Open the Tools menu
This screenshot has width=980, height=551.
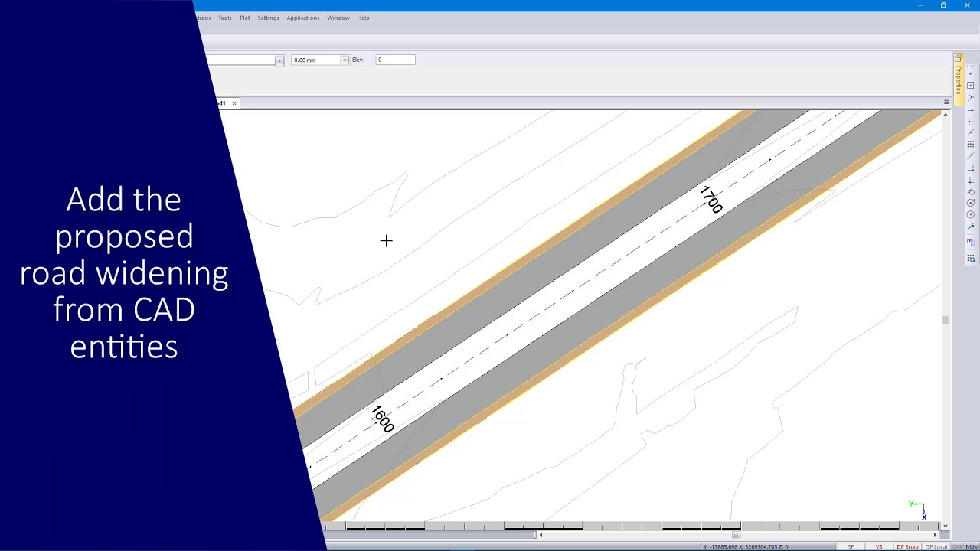224,18
